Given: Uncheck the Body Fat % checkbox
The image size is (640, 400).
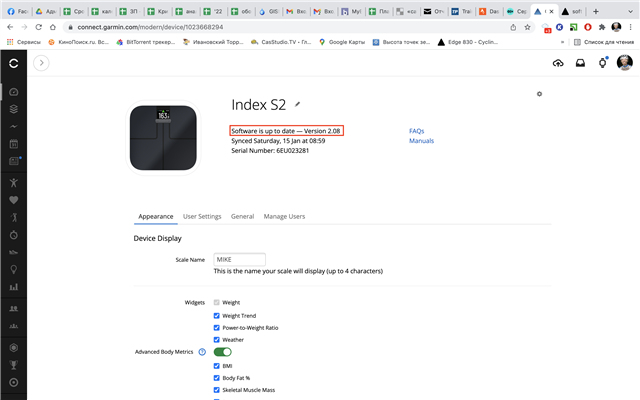Looking at the screenshot, I should pyautogui.click(x=216, y=378).
